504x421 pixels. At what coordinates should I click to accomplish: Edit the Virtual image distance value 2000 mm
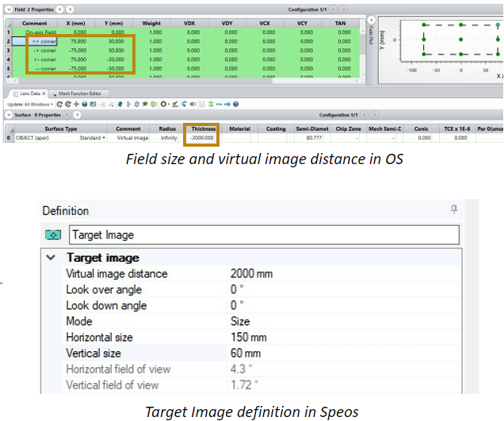344,274
